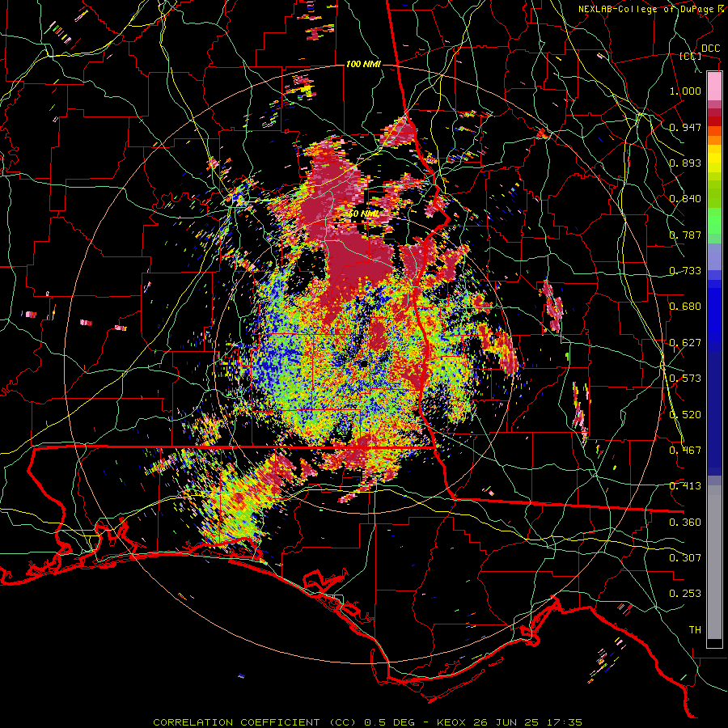728x728 pixels.
Task: Click the DCC product label
Action: tap(710, 49)
